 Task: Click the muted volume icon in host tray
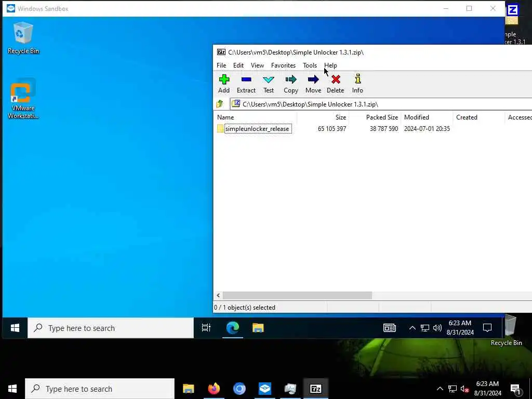point(465,389)
